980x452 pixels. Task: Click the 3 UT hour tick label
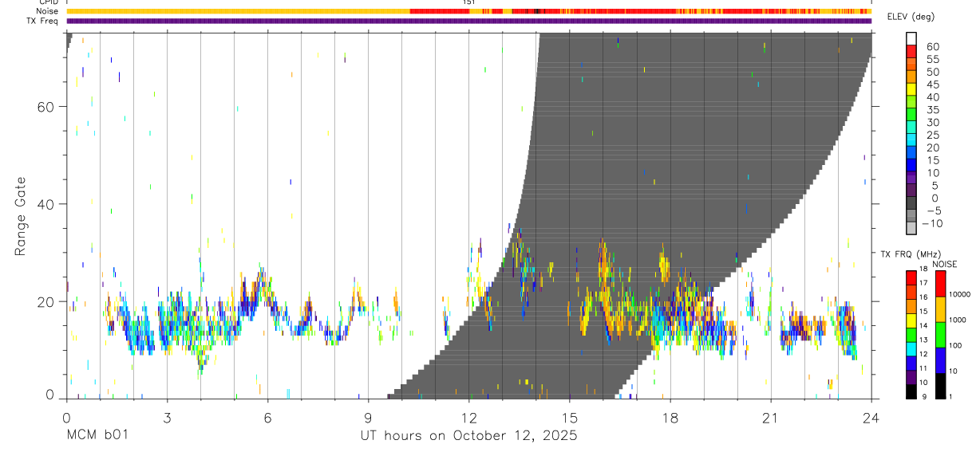167,418
